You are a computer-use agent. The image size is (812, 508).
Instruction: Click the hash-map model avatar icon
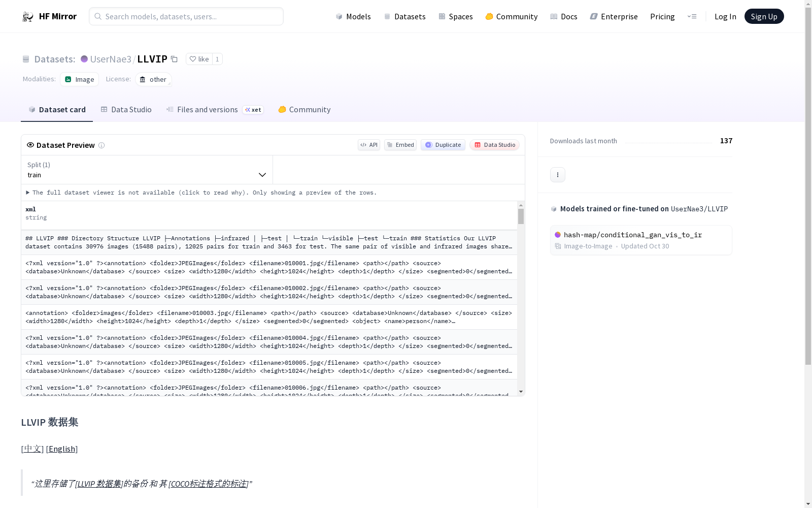(558, 235)
